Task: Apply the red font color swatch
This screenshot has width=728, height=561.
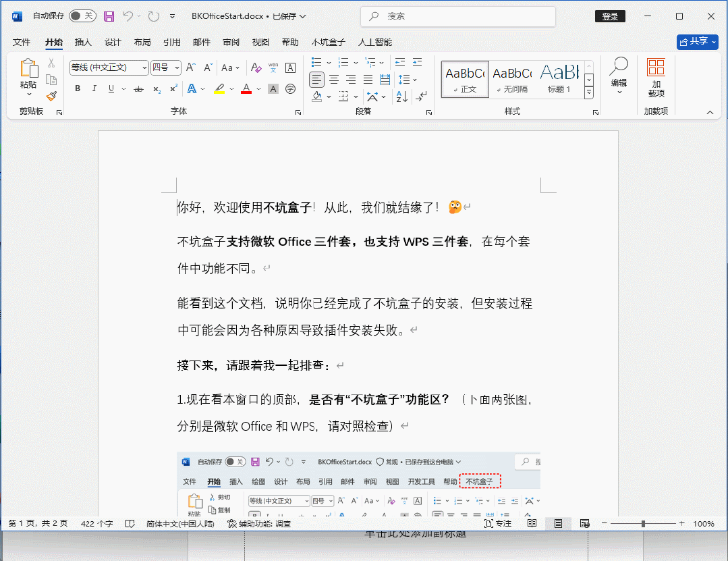Action: 246,88
